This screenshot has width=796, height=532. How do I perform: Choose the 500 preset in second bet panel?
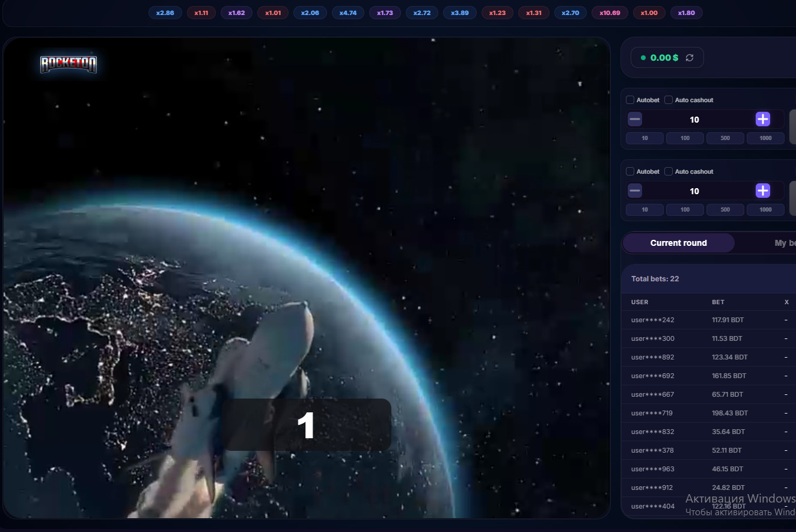pyautogui.click(x=725, y=210)
